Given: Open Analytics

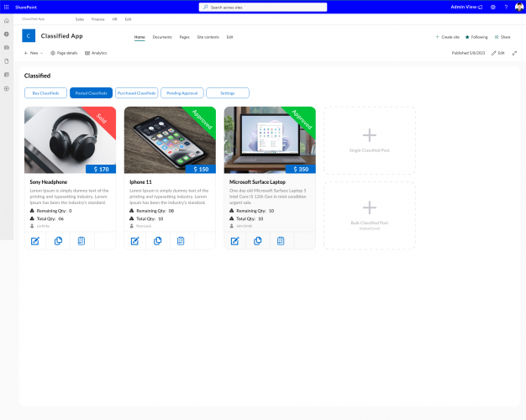Looking at the screenshot, I should (x=96, y=53).
